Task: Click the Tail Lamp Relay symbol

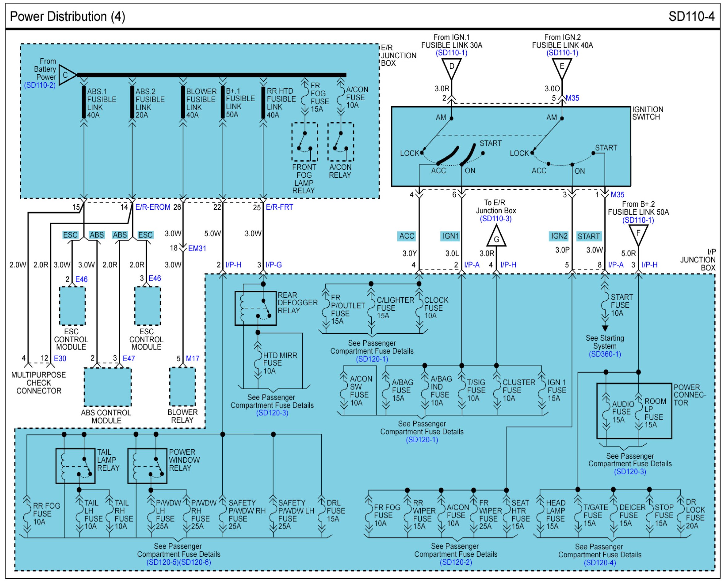Action: click(x=75, y=466)
